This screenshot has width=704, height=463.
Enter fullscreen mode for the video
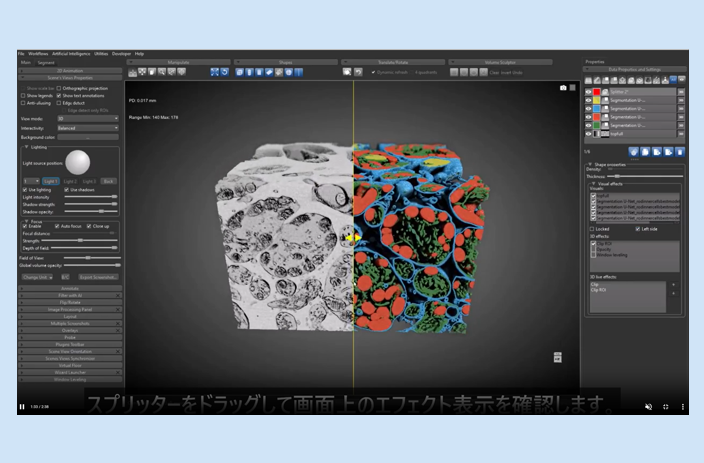[x=666, y=407]
